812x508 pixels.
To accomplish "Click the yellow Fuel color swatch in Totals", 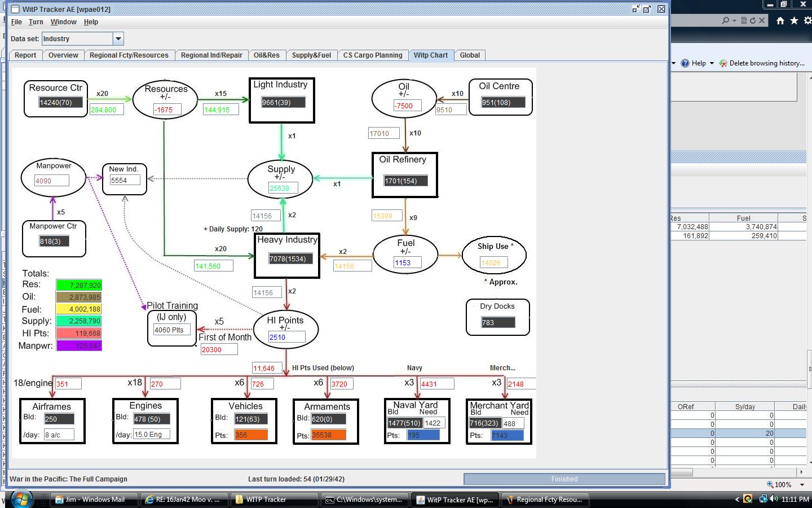I will (x=79, y=309).
